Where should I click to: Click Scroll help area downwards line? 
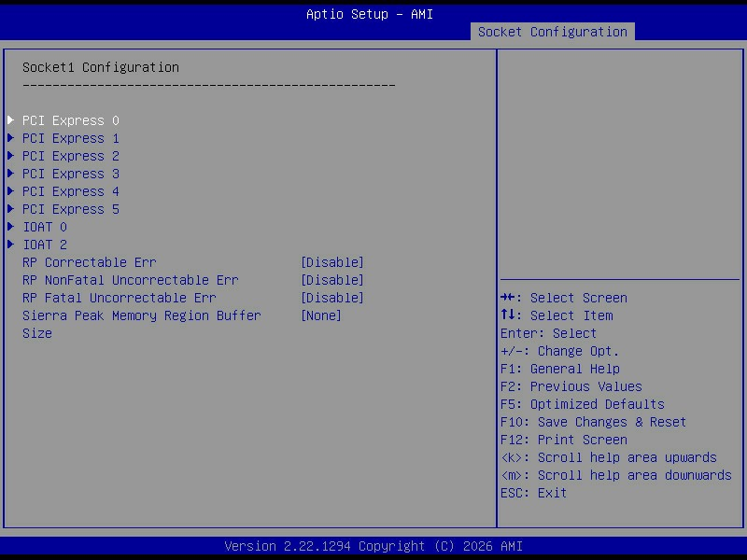click(616, 475)
